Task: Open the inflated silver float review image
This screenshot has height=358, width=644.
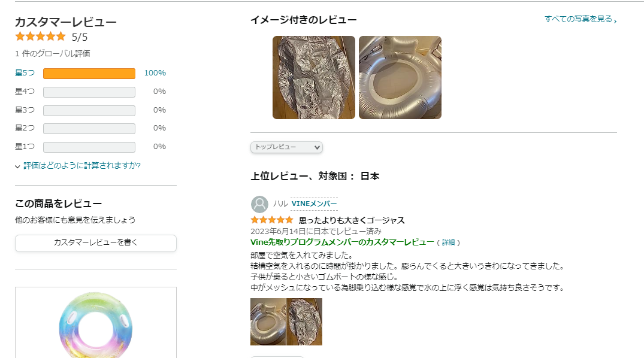Action: [400, 77]
